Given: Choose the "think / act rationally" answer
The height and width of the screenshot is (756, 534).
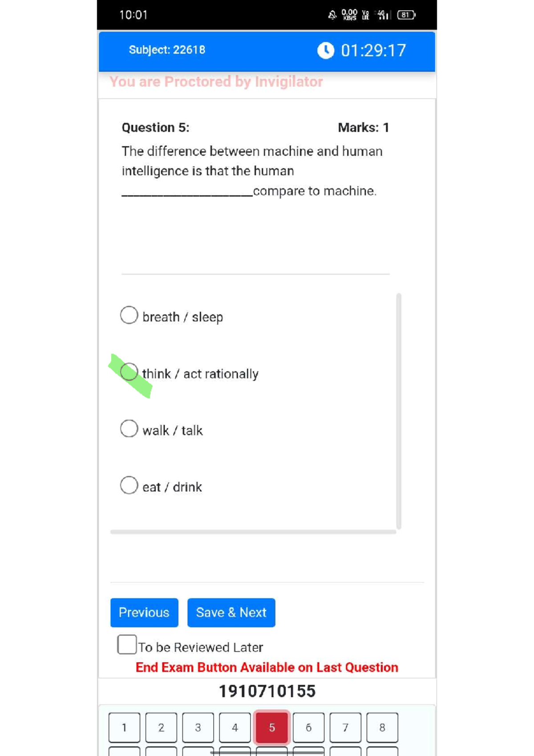Looking at the screenshot, I should pos(129,372).
